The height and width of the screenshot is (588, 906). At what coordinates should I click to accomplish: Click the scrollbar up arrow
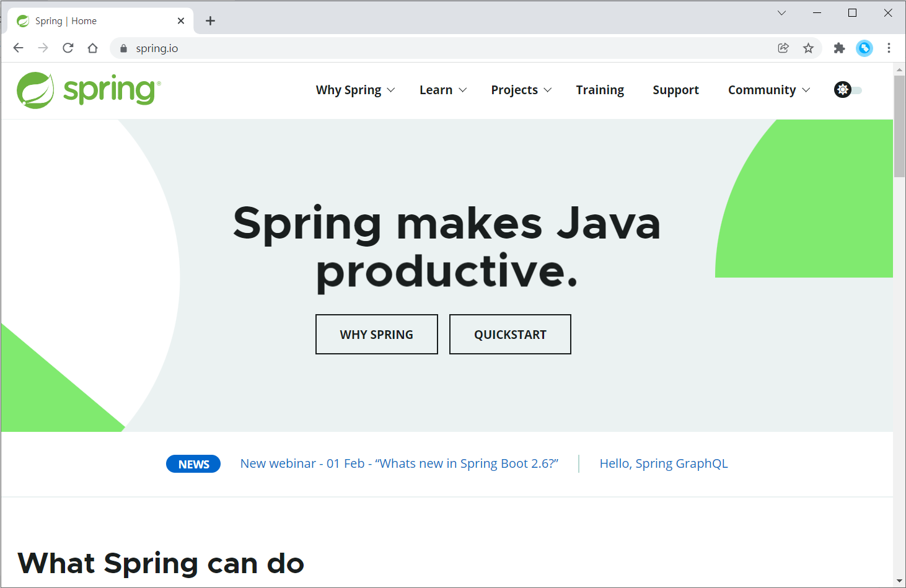tap(899, 69)
